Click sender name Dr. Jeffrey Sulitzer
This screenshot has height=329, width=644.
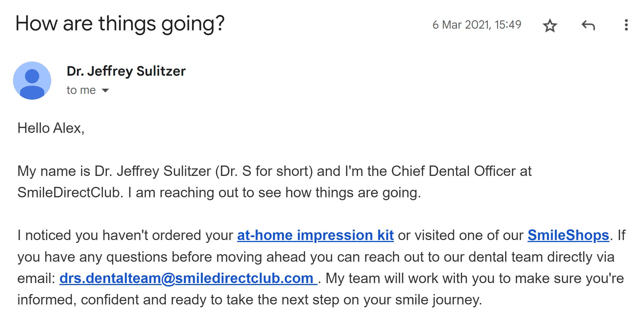click(126, 71)
